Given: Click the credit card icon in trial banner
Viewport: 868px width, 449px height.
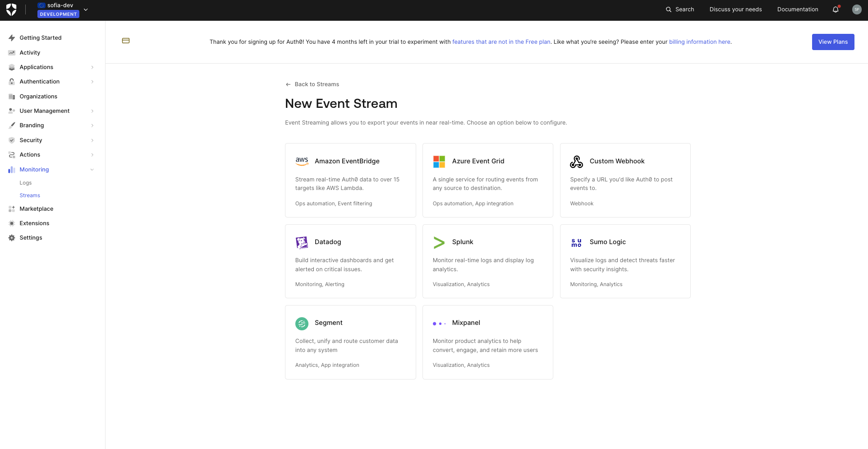Looking at the screenshot, I should point(126,41).
